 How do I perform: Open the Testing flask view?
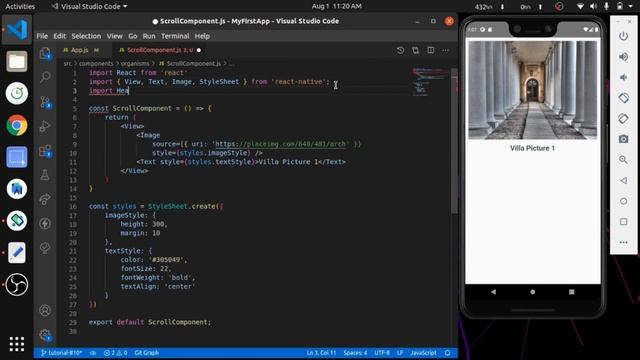coord(45,175)
